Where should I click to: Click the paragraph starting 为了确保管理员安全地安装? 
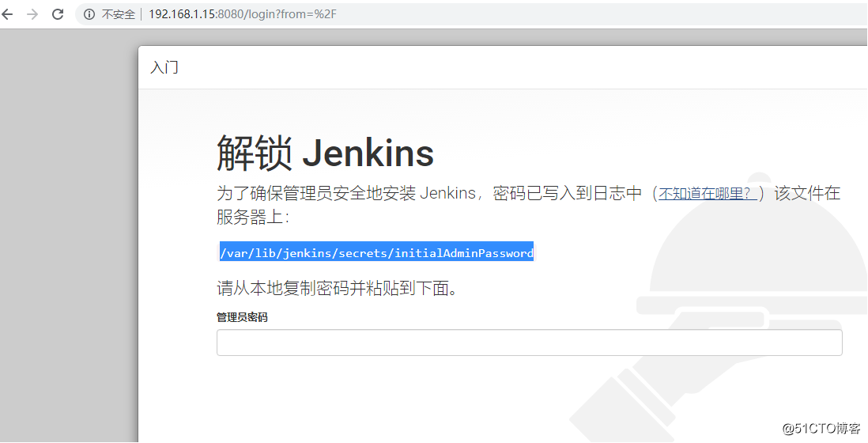click(x=529, y=205)
